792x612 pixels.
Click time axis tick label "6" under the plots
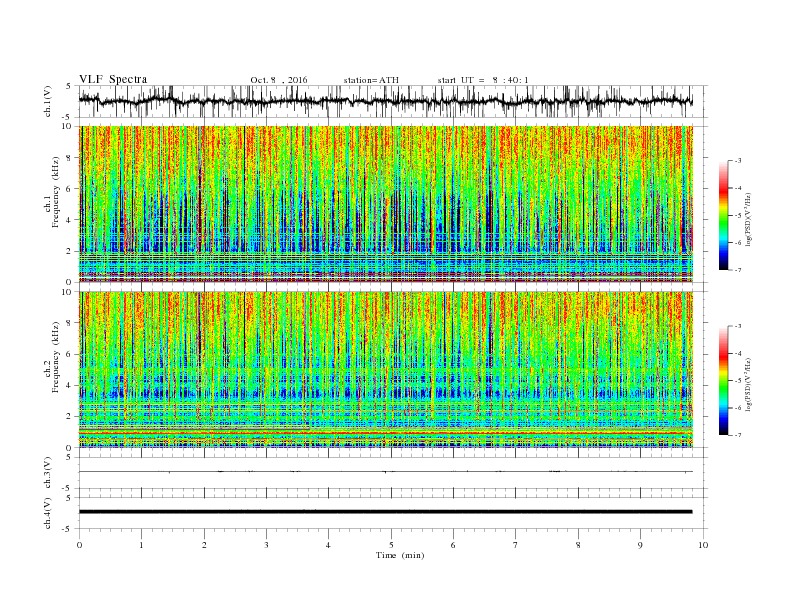coord(453,545)
